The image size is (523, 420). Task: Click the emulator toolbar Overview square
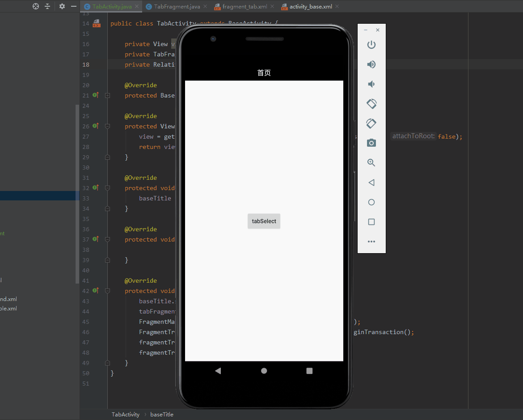coord(371,222)
